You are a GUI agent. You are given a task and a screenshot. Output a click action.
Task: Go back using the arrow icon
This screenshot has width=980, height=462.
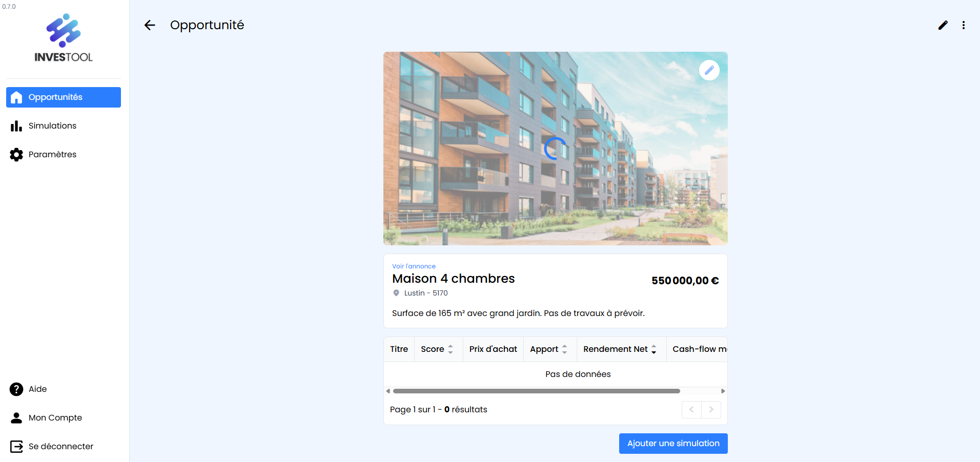coord(150,25)
